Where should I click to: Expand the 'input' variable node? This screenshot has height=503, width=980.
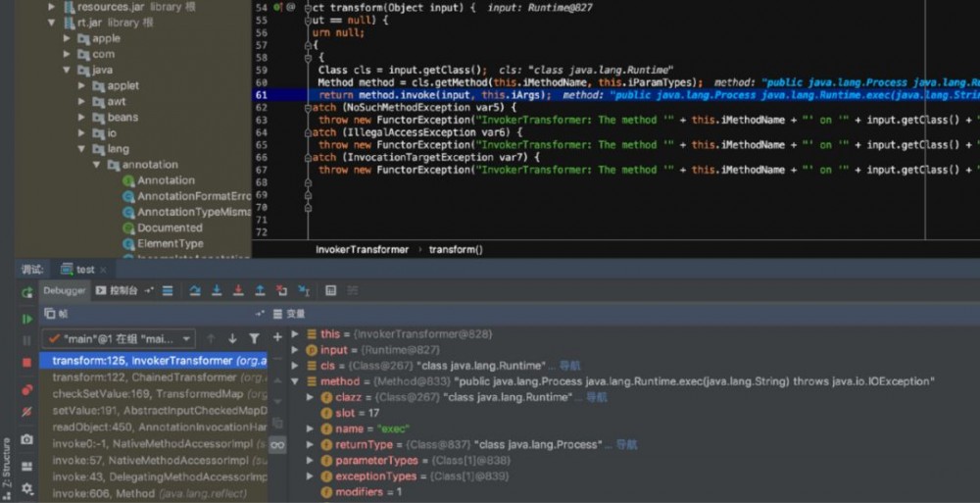pos(295,350)
